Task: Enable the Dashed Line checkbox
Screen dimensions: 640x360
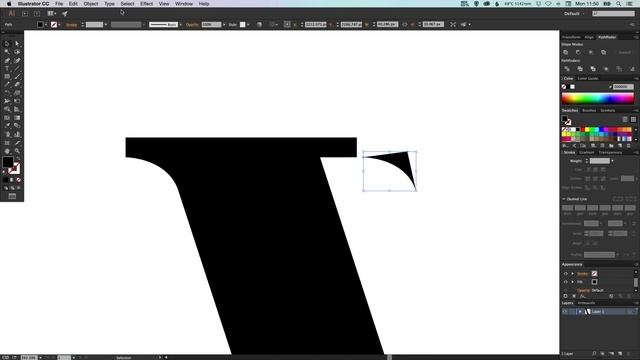Action: pyautogui.click(x=564, y=199)
